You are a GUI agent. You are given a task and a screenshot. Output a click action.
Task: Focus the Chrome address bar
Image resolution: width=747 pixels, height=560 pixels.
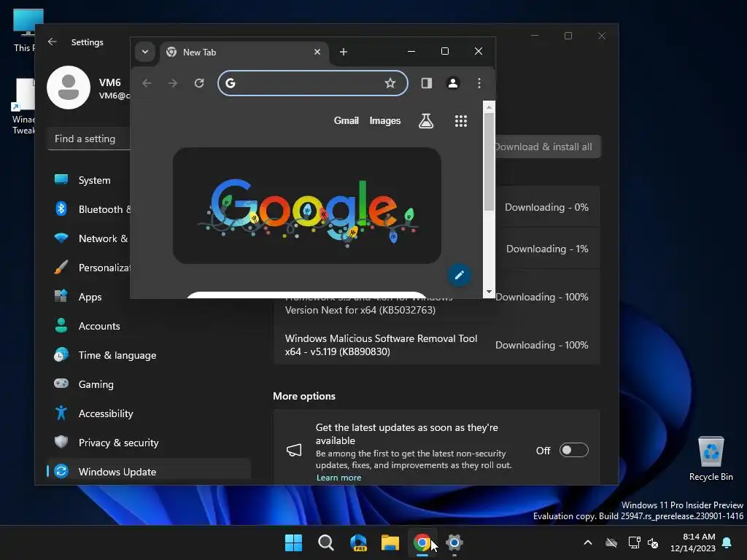(x=312, y=83)
